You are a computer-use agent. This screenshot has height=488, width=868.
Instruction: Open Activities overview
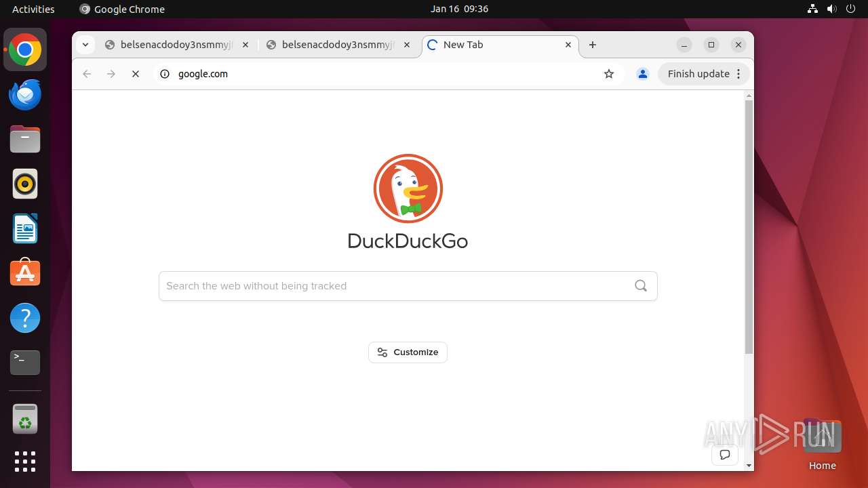[33, 9]
